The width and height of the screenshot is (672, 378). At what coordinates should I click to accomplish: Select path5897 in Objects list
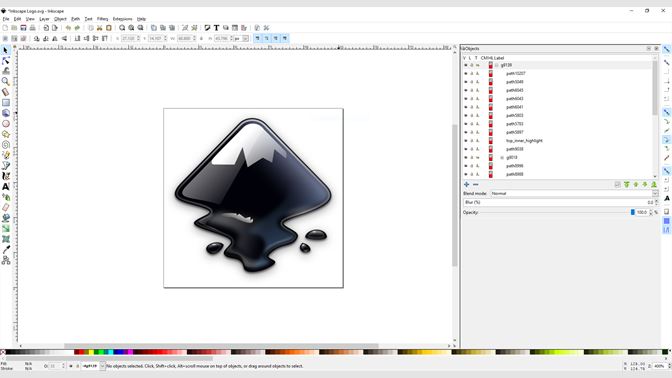[515, 132]
